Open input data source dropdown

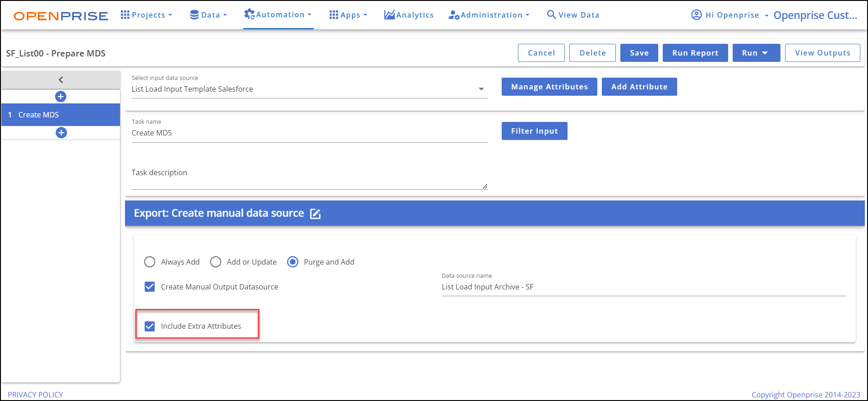(x=309, y=89)
